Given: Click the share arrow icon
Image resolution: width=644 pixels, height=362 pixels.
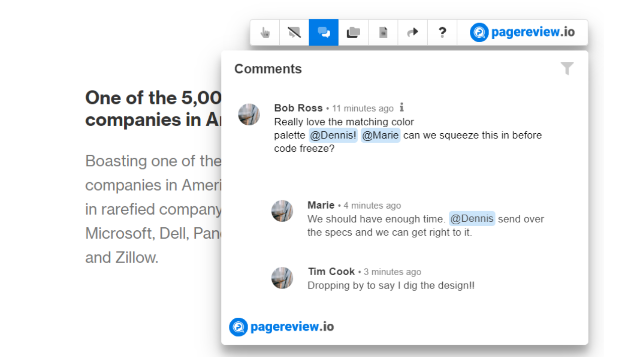Looking at the screenshot, I should [x=413, y=33].
